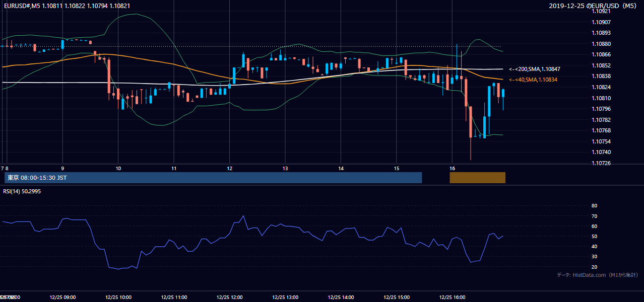Click the RSI(14) 50.2995 indicator label
The image size is (644, 302).
coord(22,192)
